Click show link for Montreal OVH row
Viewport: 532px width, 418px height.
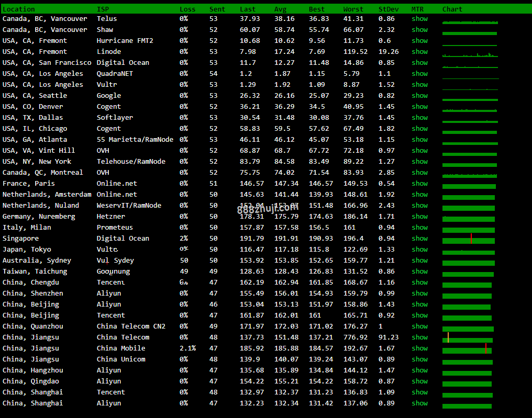pos(420,173)
